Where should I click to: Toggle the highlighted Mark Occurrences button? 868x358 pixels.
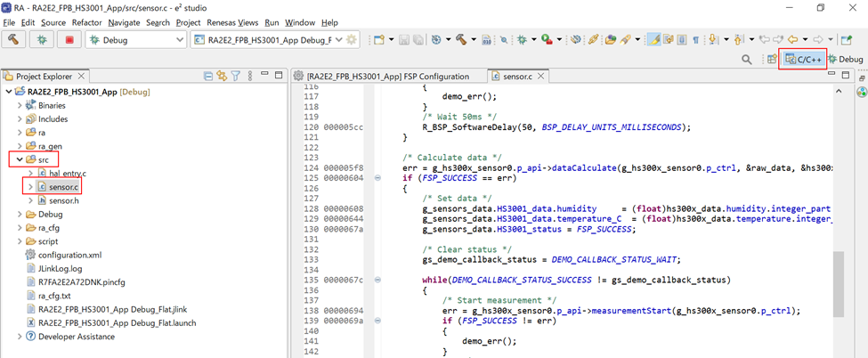pyautogui.click(x=654, y=40)
